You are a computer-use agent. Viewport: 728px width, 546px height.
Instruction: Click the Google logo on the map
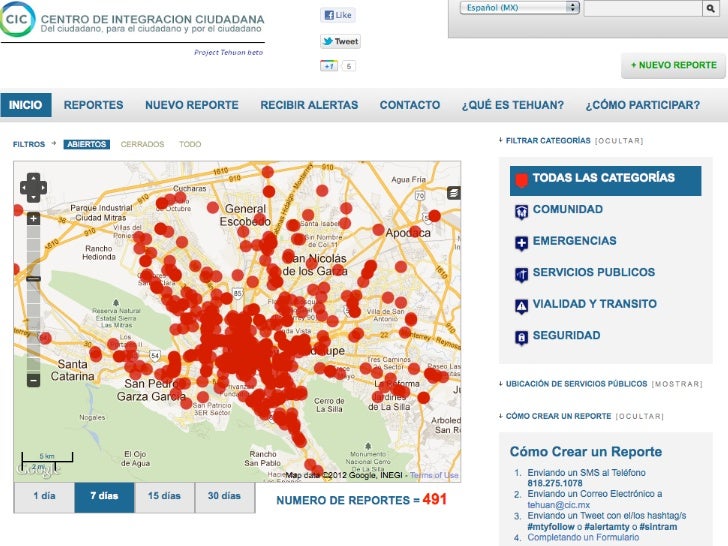pos(39,470)
